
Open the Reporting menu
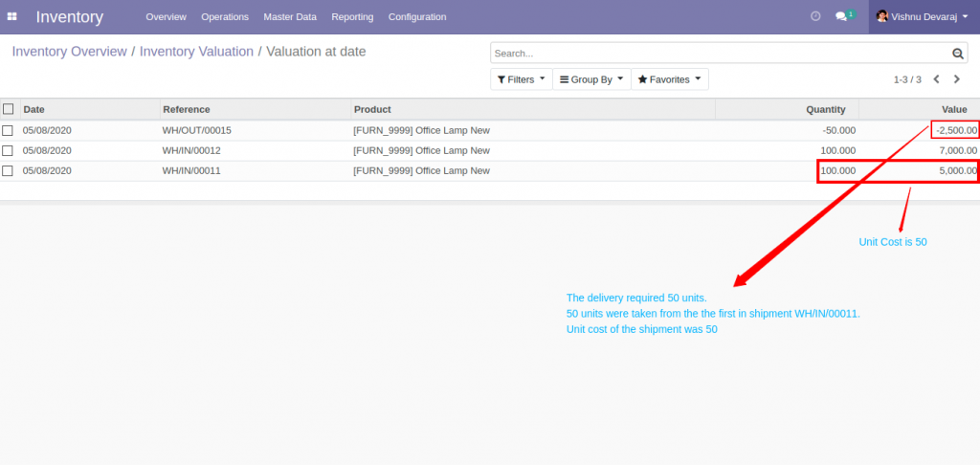pyautogui.click(x=352, y=17)
